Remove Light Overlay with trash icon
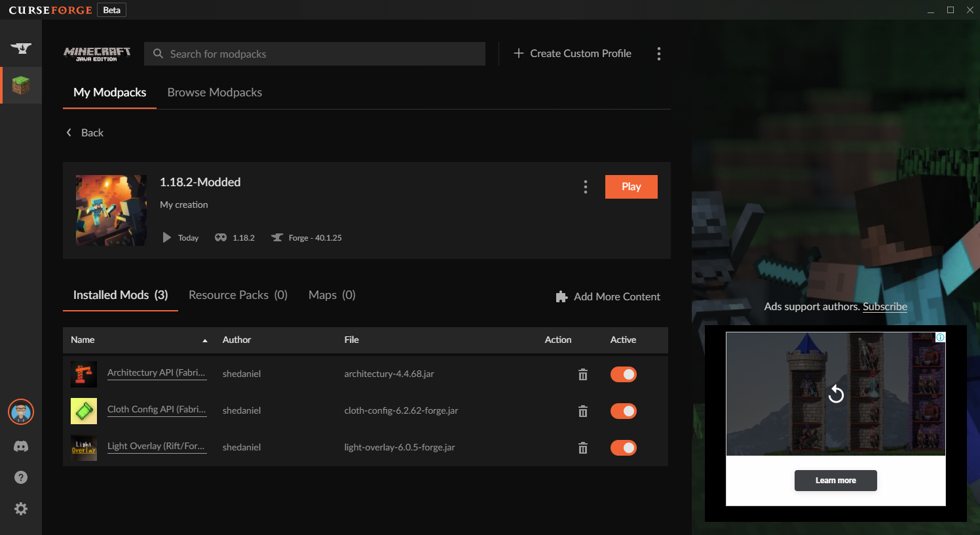Viewport: 980px width, 535px height. pyautogui.click(x=582, y=448)
